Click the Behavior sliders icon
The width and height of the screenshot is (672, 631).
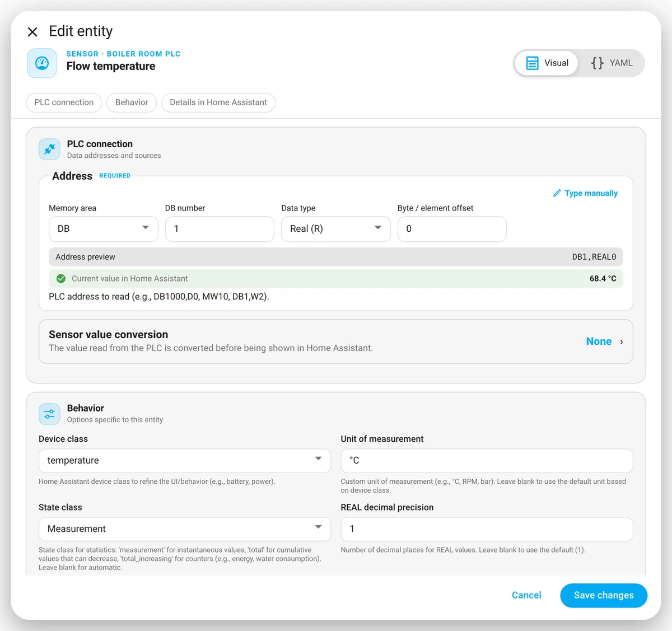(x=49, y=414)
